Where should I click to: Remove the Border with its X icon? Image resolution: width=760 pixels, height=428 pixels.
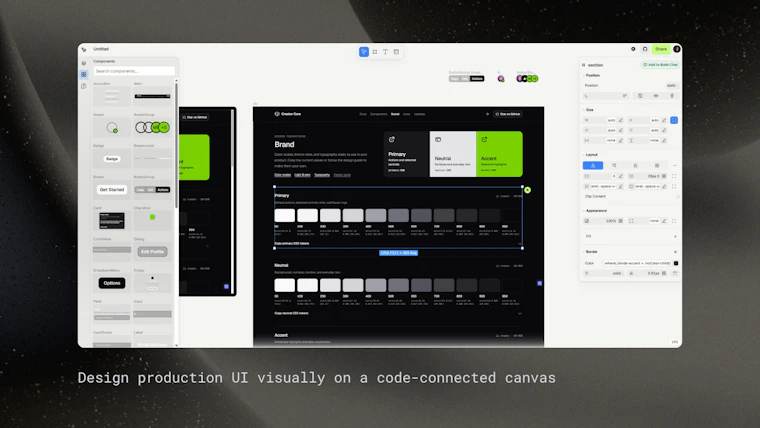click(x=675, y=252)
